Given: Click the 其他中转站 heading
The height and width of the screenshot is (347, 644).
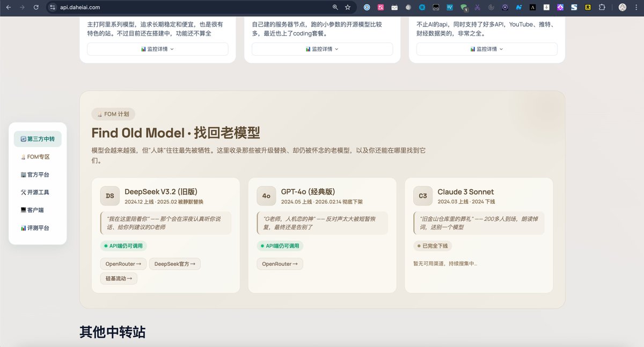Looking at the screenshot, I should 113,332.
